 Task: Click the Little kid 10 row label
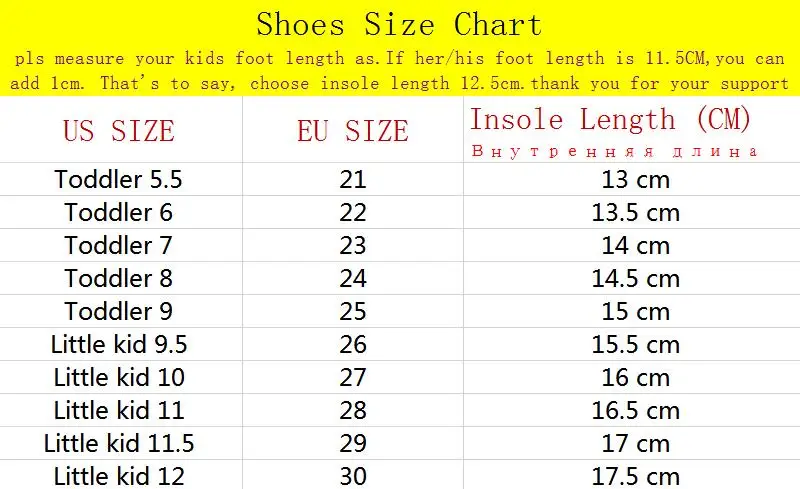pyautogui.click(x=119, y=378)
